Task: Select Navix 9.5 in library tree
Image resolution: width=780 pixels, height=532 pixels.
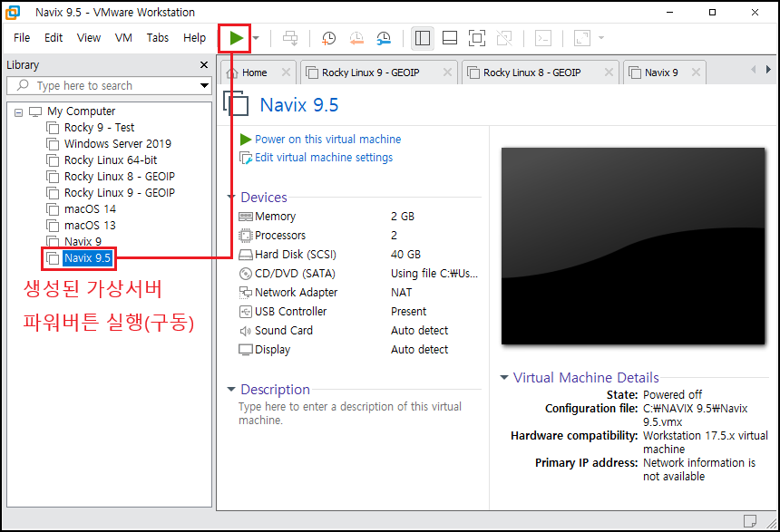Action: [88, 258]
